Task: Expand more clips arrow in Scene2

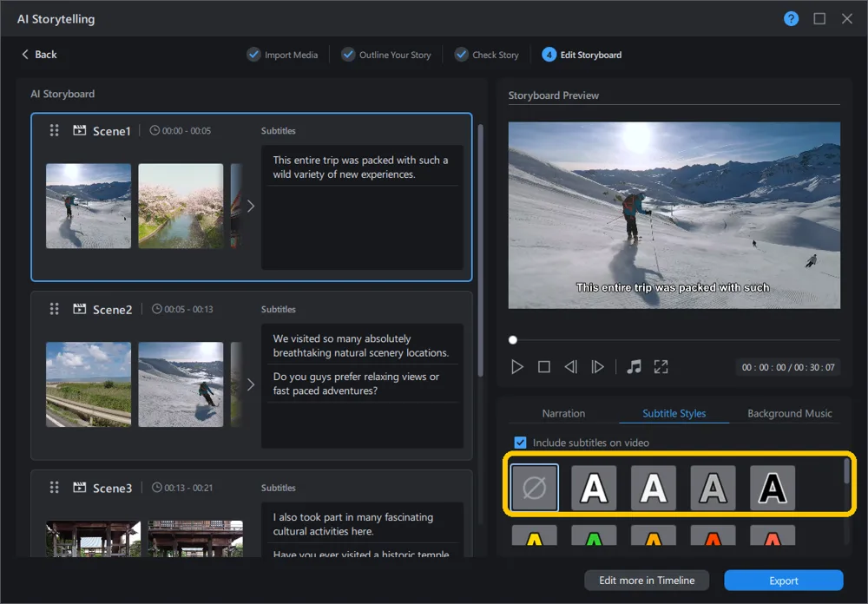Action: click(251, 384)
